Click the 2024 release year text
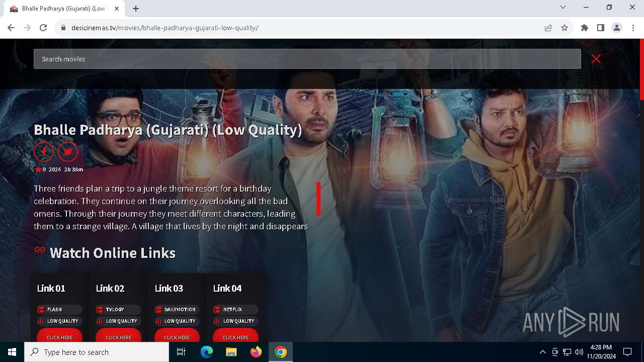644x362 pixels. (x=55, y=169)
